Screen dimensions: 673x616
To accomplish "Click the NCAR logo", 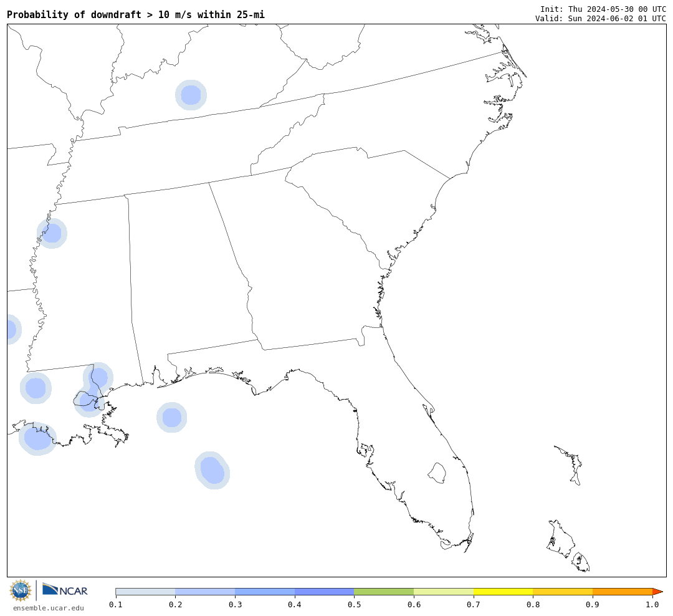I will (x=65, y=590).
